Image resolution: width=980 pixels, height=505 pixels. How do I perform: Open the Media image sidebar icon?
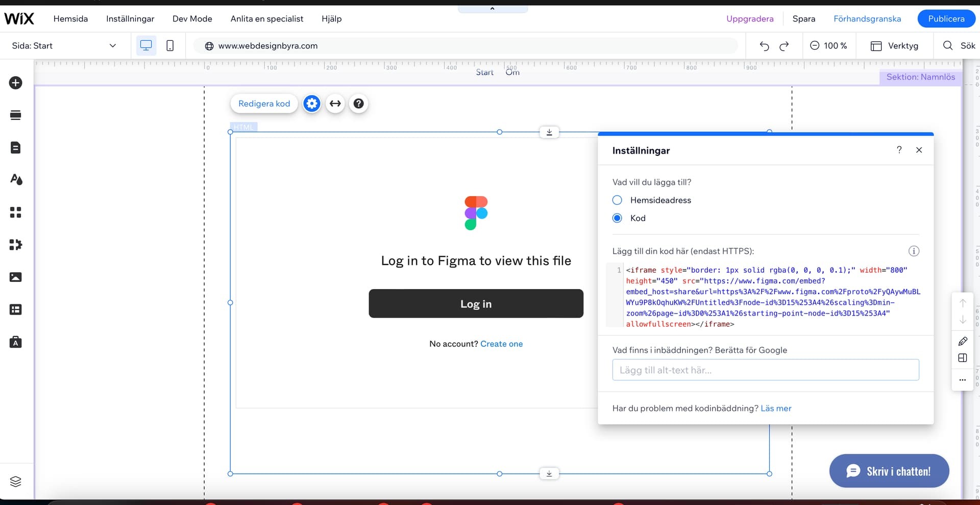coord(16,277)
